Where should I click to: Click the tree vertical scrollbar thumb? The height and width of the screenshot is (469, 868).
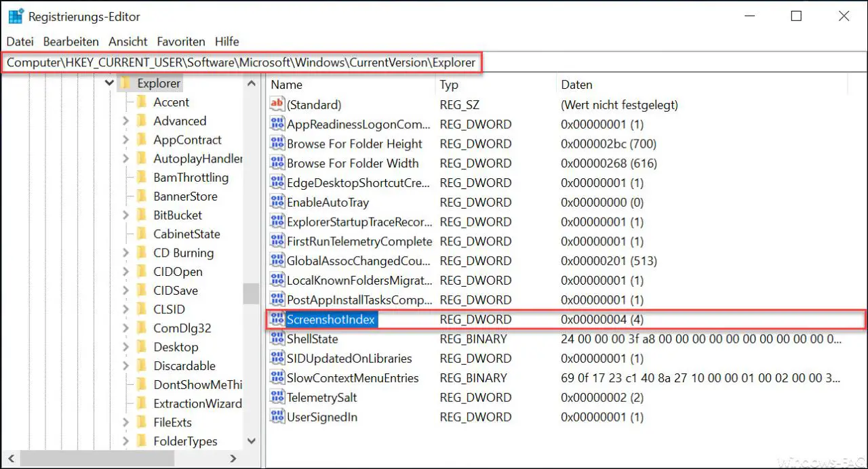click(252, 293)
